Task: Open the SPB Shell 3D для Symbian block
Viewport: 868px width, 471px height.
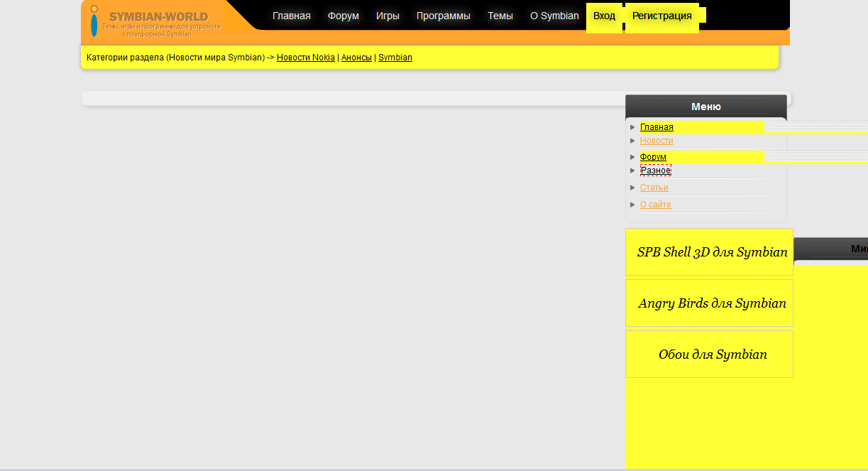Action: [712, 252]
